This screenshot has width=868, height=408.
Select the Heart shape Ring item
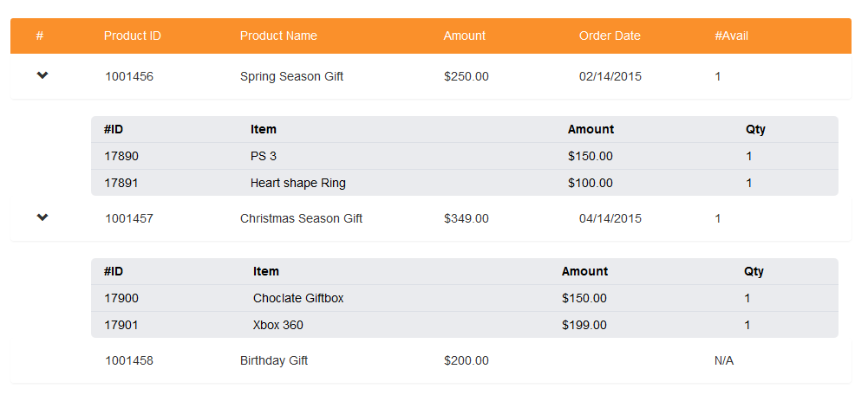click(297, 183)
